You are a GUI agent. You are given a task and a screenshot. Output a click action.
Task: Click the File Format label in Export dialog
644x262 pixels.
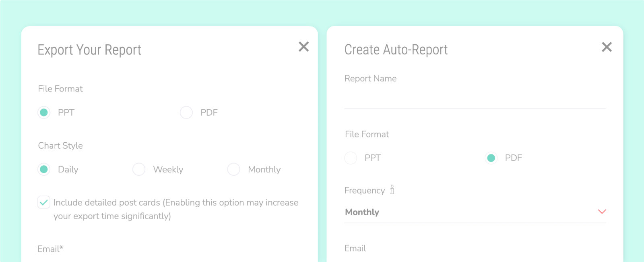coord(60,89)
